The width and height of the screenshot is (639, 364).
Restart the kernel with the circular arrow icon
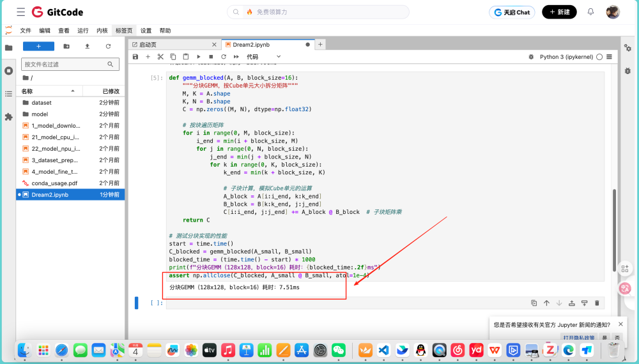[x=224, y=57]
